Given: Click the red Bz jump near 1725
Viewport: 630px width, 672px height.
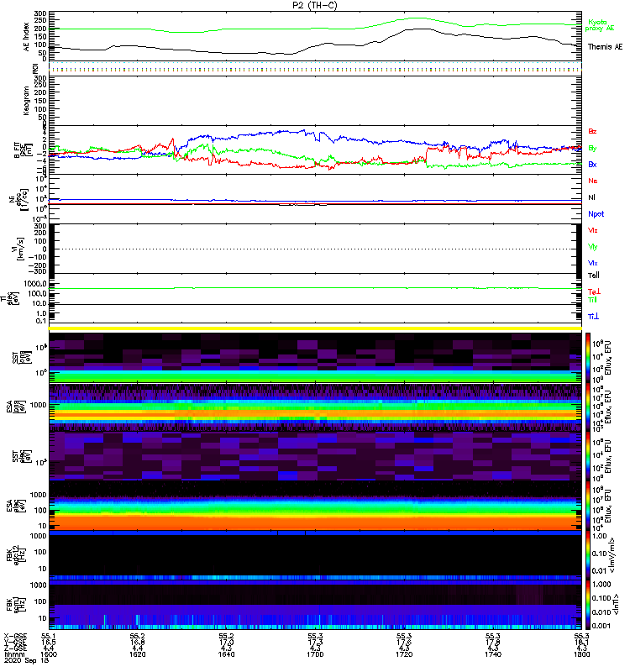Looking at the screenshot, I should [427, 156].
